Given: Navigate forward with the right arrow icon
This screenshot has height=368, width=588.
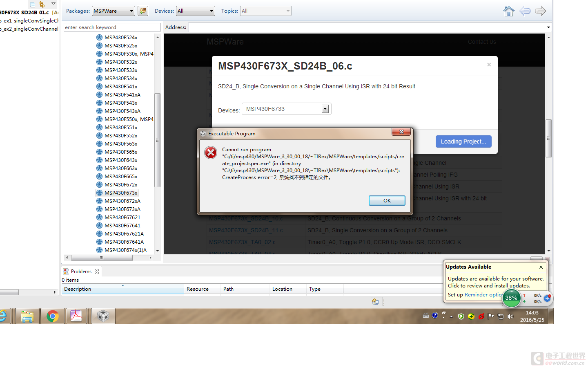Looking at the screenshot, I should coord(541,11).
